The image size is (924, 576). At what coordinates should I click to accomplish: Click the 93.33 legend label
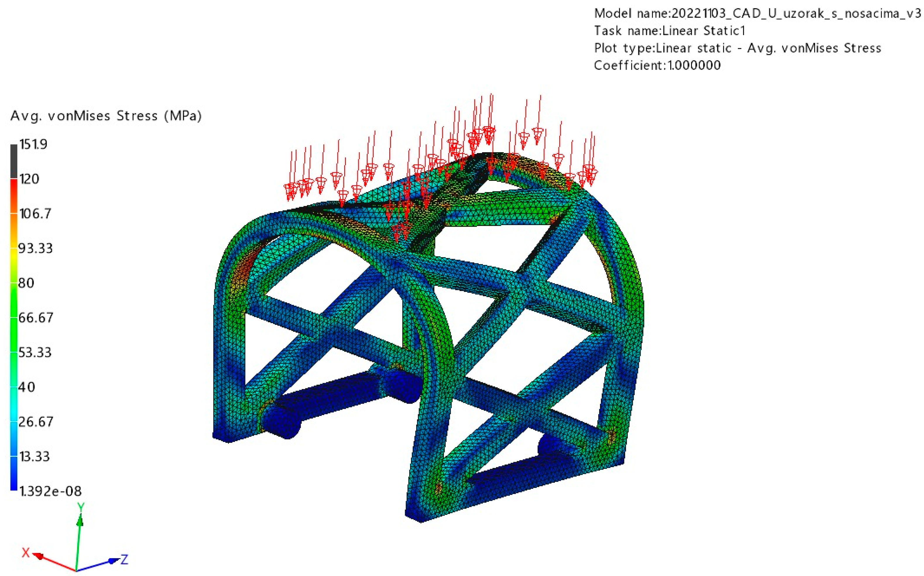click(x=35, y=248)
